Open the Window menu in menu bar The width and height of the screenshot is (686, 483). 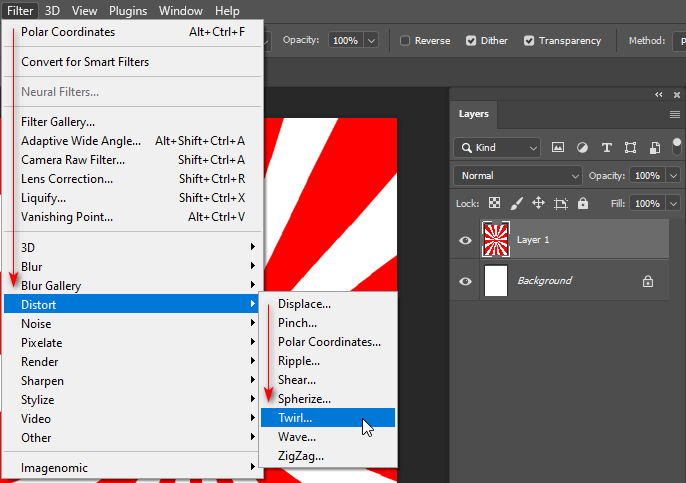click(x=180, y=11)
